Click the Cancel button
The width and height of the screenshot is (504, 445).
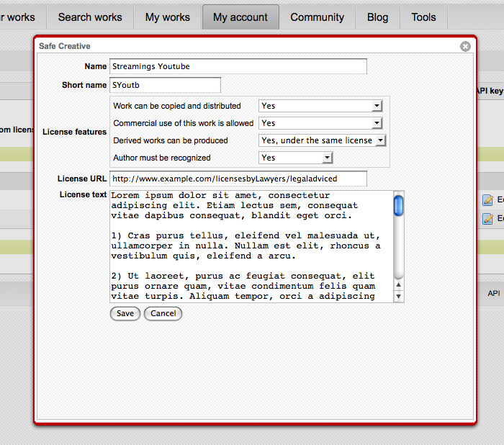point(163,313)
